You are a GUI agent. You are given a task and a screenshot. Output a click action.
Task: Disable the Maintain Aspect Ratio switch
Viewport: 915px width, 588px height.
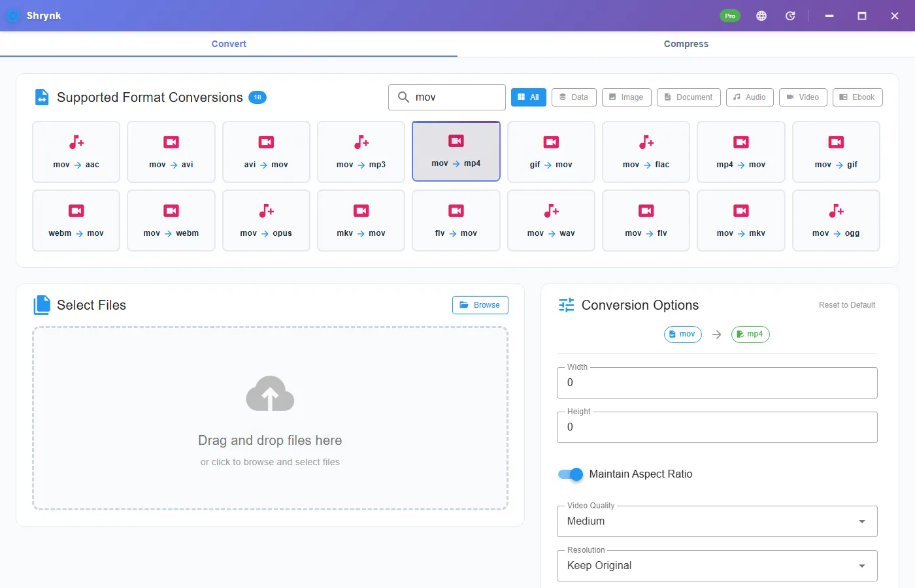coord(571,474)
